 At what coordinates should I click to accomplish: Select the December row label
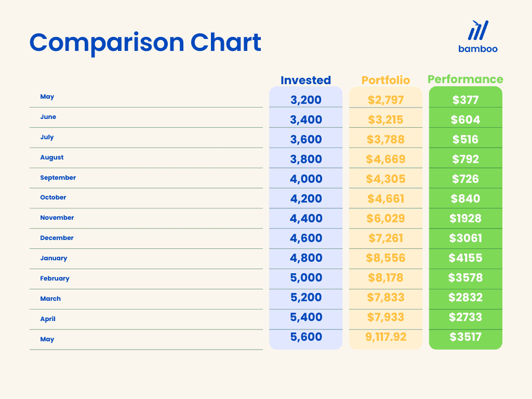pos(57,238)
